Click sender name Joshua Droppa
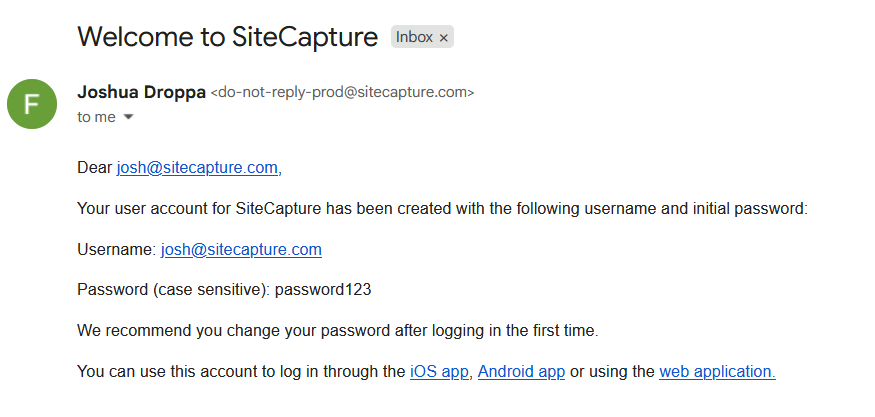Image resolution: width=875 pixels, height=417 pixels. pyautogui.click(x=140, y=93)
